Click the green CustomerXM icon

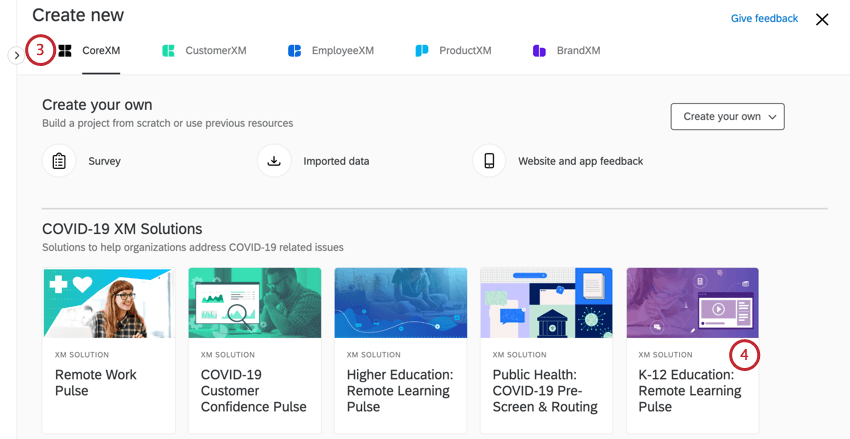click(168, 51)
